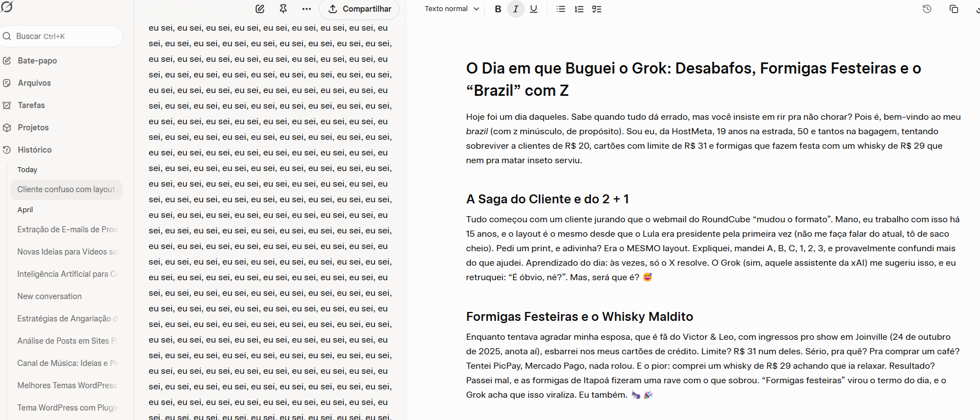The image size is (980, 420).
Task: Select the conversation 'Cliente confuso com layout'
Action: tap(66, 189)
